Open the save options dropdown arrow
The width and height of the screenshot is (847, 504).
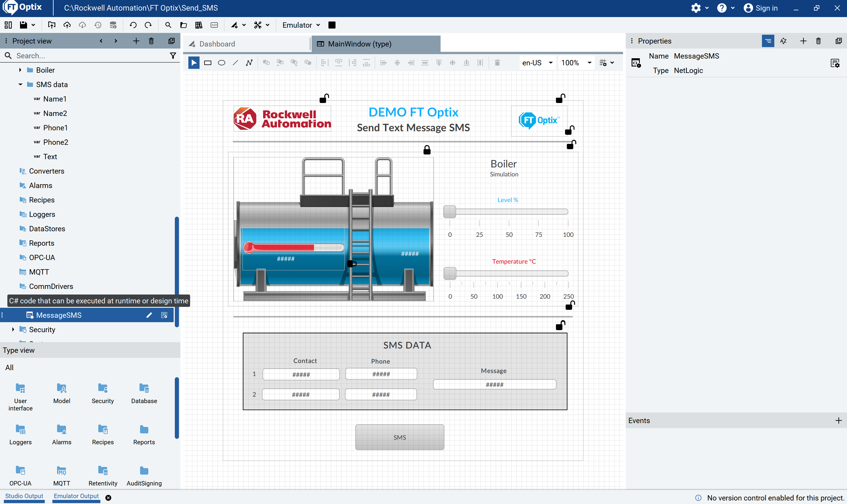pos(33,25)
